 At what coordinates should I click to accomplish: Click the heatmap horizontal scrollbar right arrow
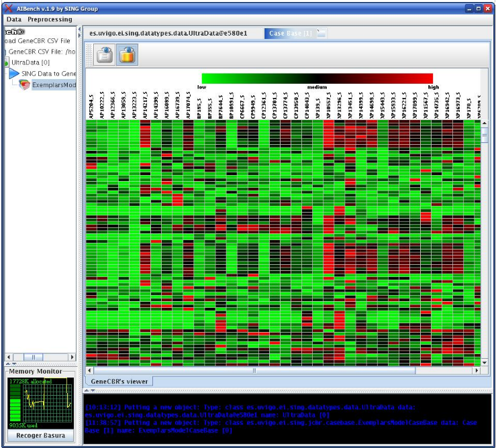(x=477, y=370)
